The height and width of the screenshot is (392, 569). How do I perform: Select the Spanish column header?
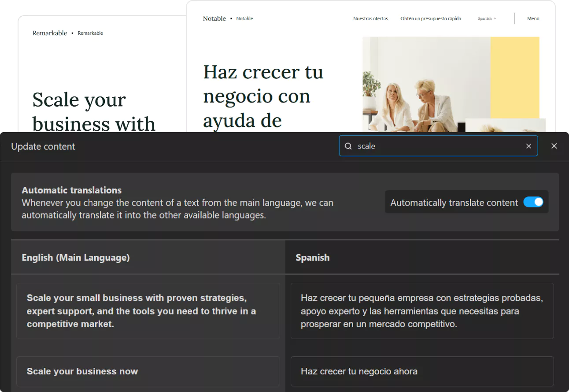pos(313,257)
